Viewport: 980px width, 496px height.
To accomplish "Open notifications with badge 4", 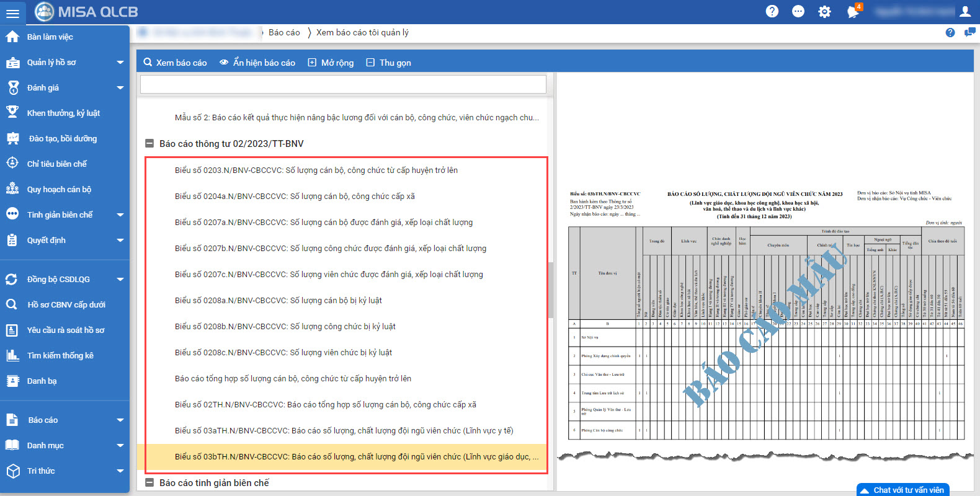I will (x=853, y=12).
